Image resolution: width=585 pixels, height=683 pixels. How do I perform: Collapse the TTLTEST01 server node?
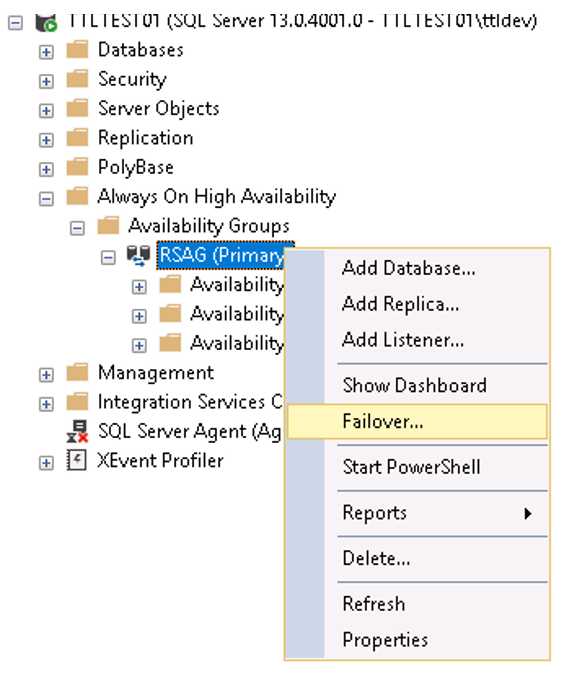click(16, 23)
